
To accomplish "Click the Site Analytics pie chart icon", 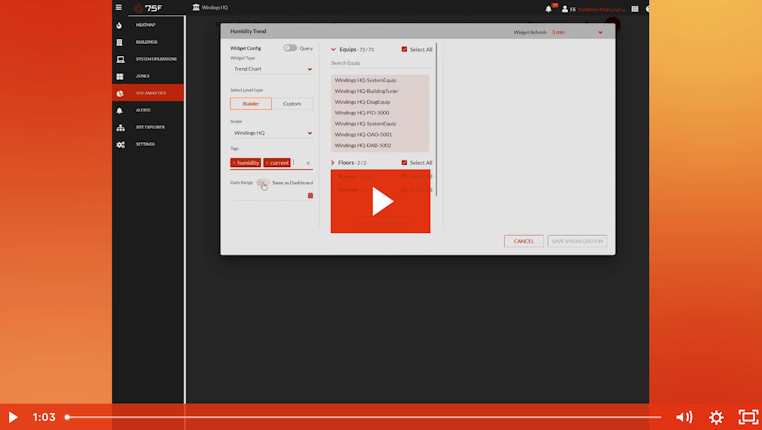I will 120,93.
